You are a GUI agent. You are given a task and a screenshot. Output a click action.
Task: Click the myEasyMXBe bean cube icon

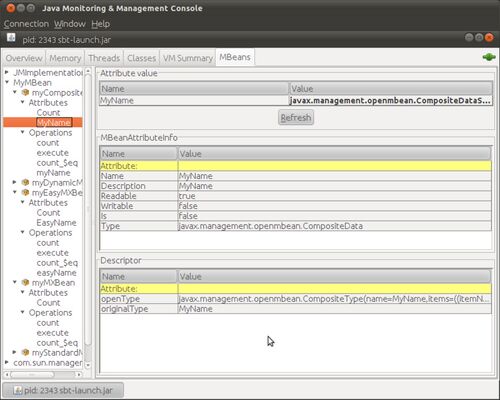[x=25, y=192]
